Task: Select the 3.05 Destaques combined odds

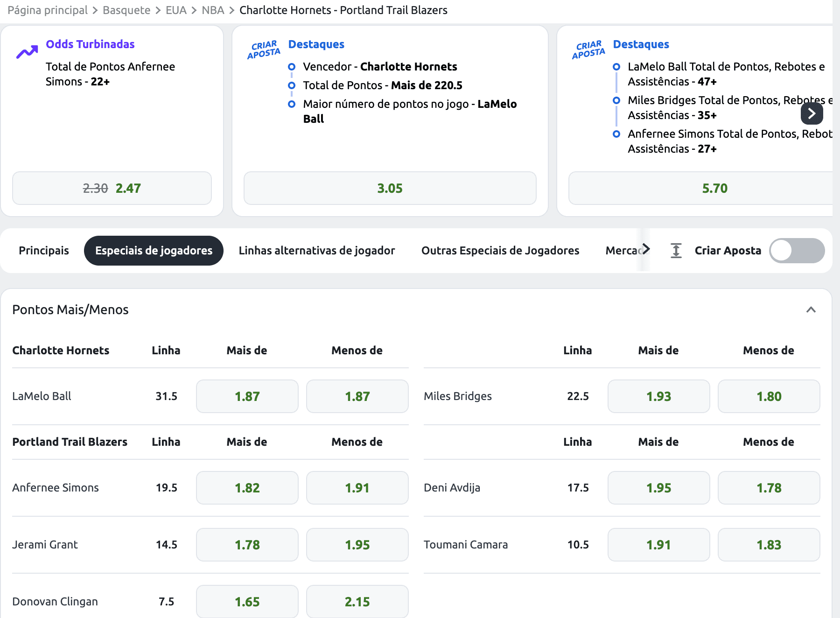Action: [390, 188]
